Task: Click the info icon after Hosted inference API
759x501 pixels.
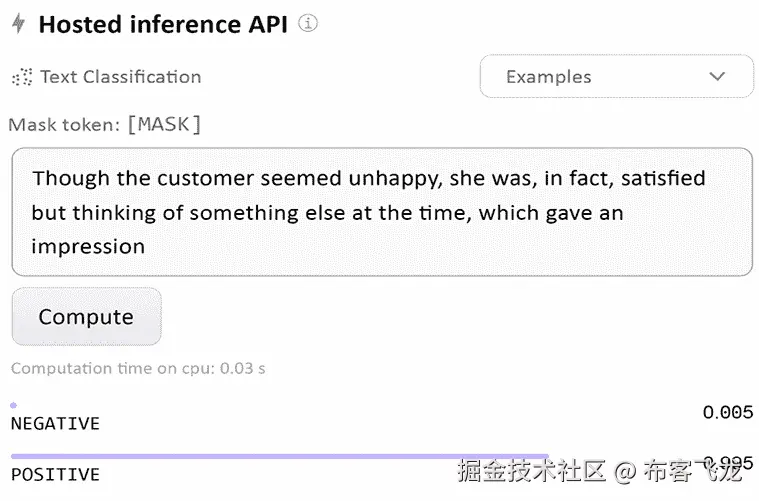Action: tap(308, 23)
